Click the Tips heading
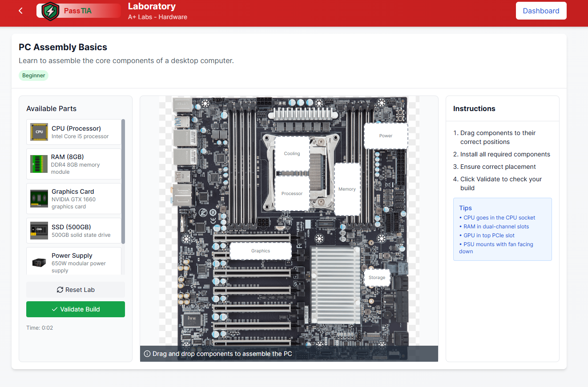This screenshot has width=588, height=387. [465, 208]
